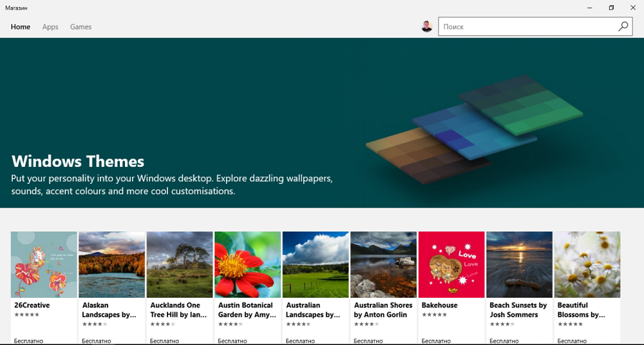
Task: Click the star rating under Beautiful Blossoms
Action: pyautogui.click(x=570, y=324)
